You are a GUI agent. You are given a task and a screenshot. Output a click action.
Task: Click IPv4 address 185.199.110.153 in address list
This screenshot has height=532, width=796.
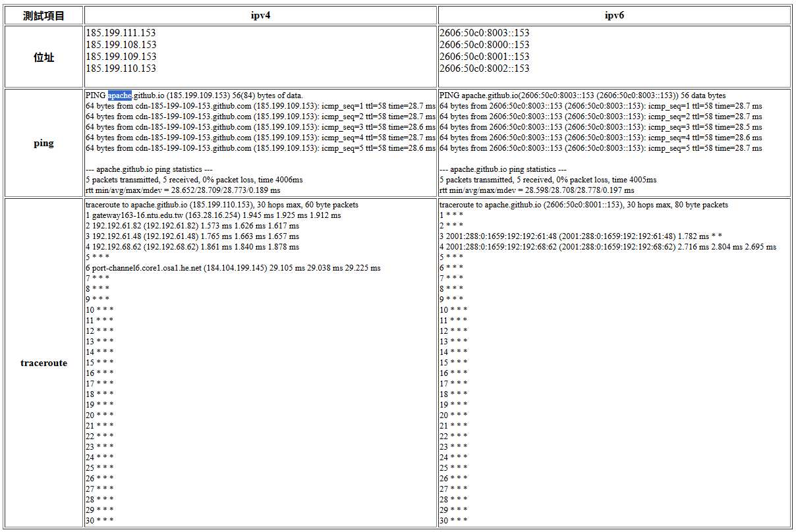point(121,68)
